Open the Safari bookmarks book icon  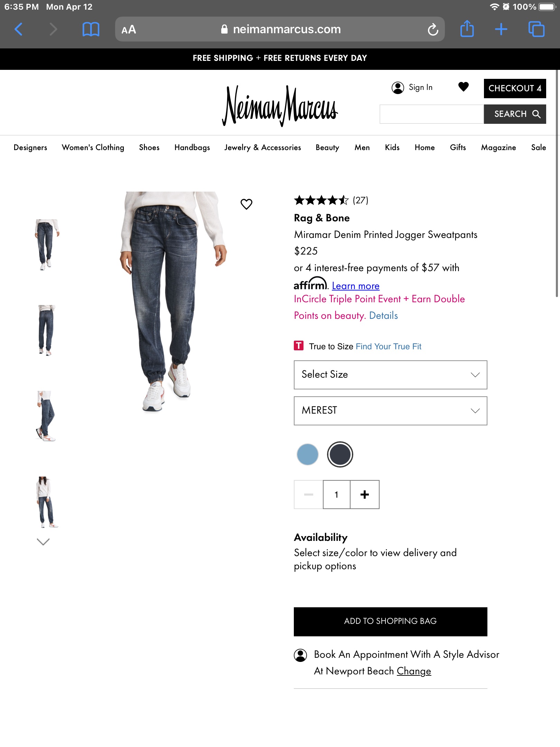pyautogui.click(x=91, y=29)
